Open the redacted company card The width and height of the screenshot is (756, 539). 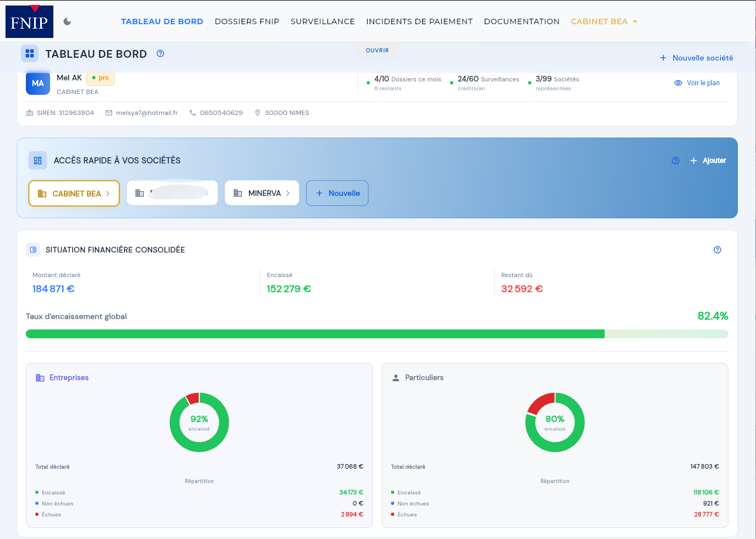172,193
